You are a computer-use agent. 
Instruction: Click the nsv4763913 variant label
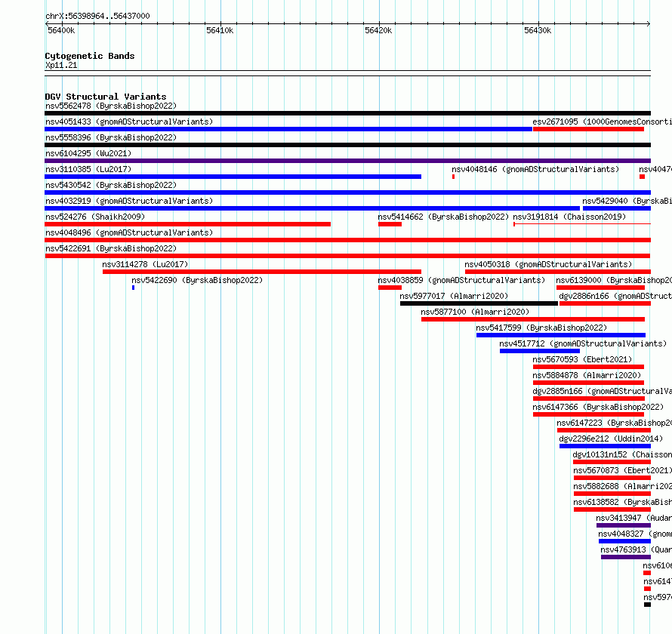click(x=636, y=549)
